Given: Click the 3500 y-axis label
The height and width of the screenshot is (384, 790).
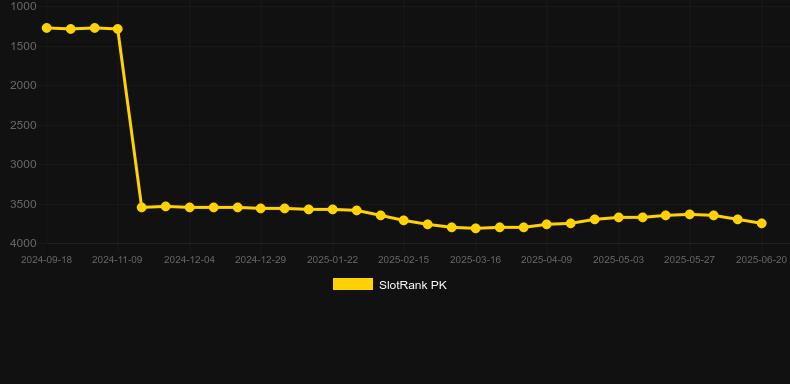Looking at the screenshot, I should click(x=23, y=204).
